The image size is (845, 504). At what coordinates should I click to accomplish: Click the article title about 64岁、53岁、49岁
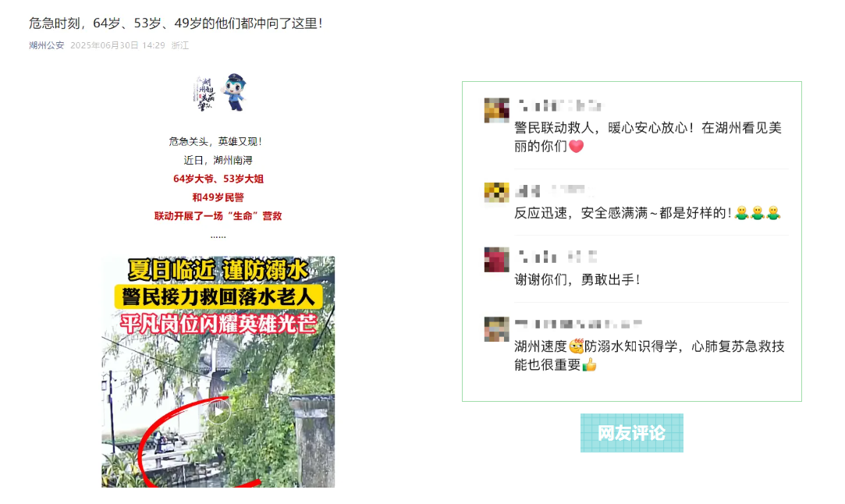coord(176,23)
